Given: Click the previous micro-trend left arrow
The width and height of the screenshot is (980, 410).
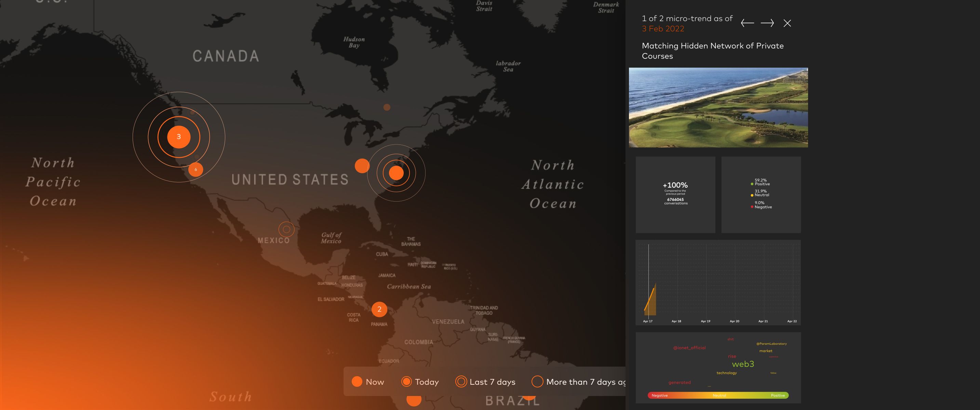Looking at the screenshot, I should pyautogui.click(x=747, y=23).
